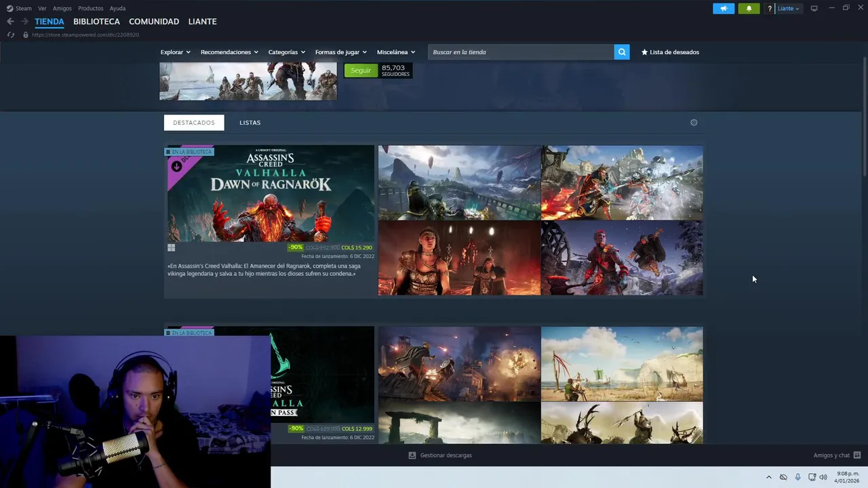Go to the COMUNIDAD section

click(x=154, y=22)
